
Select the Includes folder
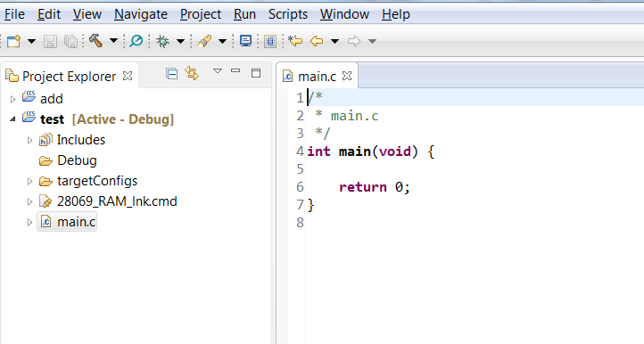pyautogui.click(x=81, y=140)
